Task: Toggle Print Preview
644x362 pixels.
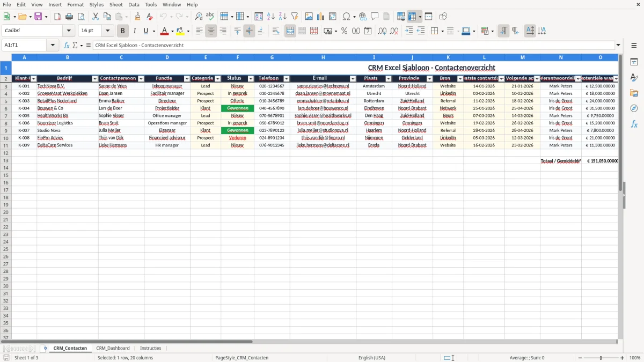Action: click(x=81, y=17)
